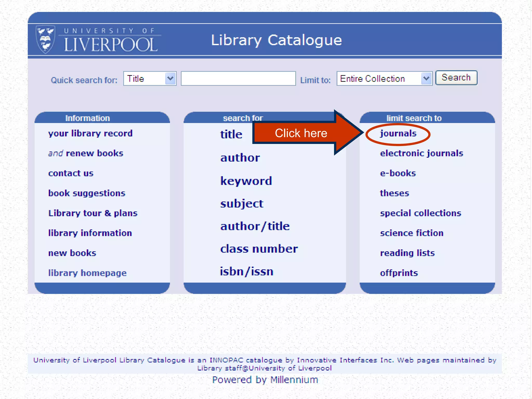The height and width of the screenshot is (399, 532).
Task: Open the electronic journals link
Action: point(421,153)
